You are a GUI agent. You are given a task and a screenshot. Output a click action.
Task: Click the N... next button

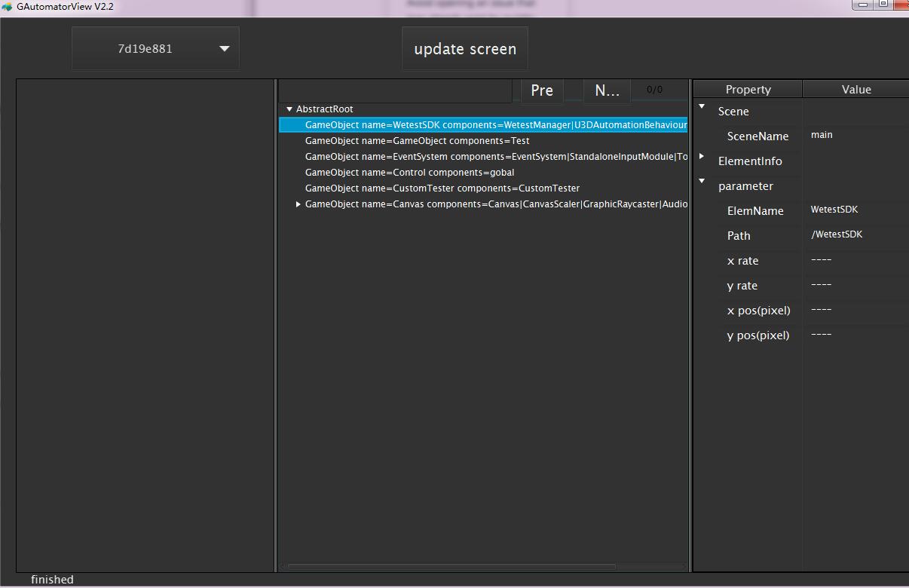(x=607, y=90)
